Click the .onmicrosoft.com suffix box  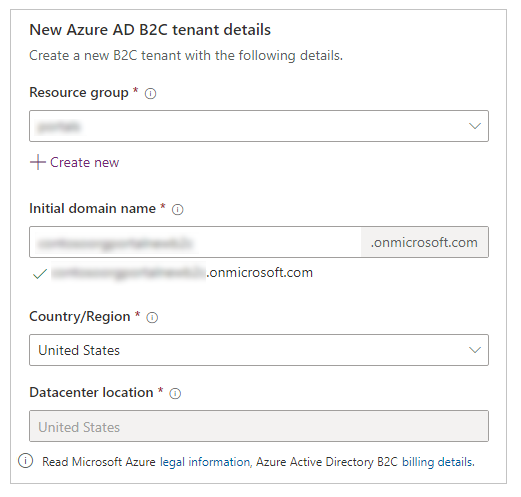[425, 242]
